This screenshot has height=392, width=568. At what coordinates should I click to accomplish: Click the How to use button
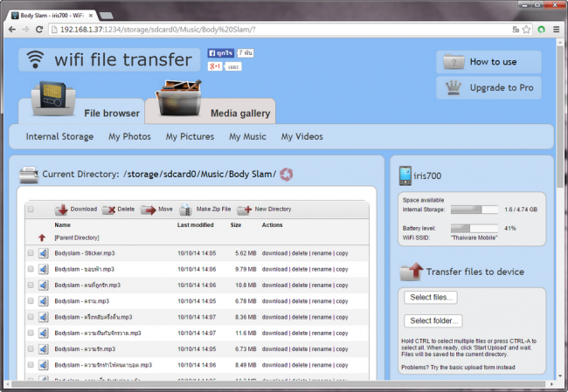pos(488,62)
